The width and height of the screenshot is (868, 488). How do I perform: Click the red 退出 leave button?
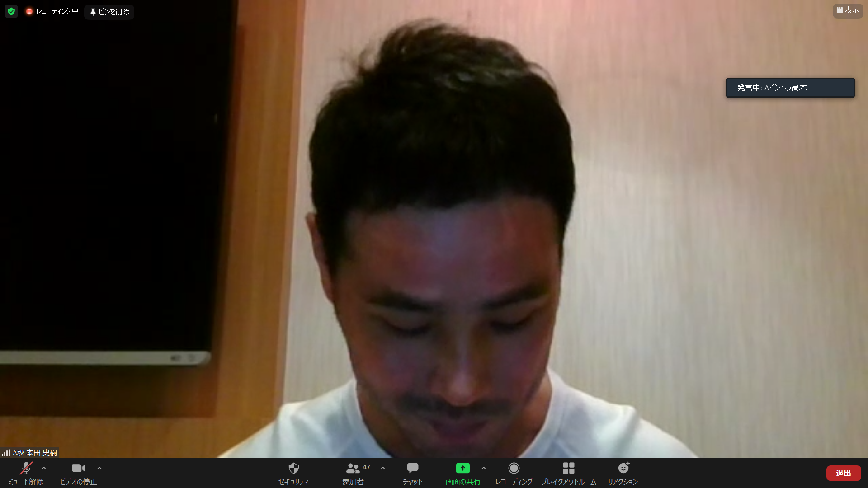[x=844, y=473]
